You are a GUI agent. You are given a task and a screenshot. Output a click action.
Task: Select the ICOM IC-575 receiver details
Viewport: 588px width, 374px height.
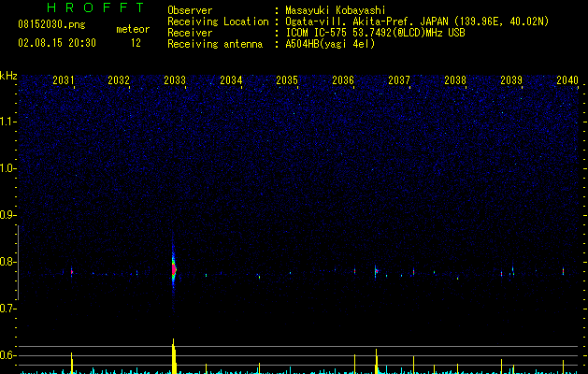pyautogui.click(x=375, y=33)
